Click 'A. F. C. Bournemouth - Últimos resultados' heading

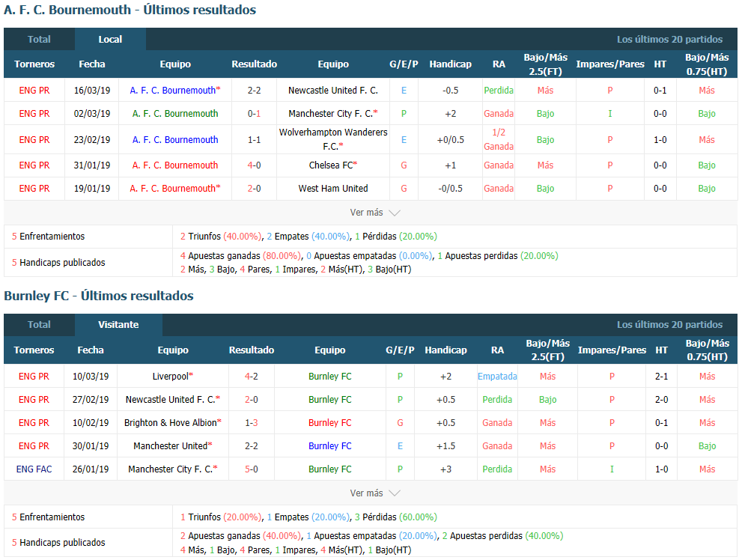tap(130, 10)
